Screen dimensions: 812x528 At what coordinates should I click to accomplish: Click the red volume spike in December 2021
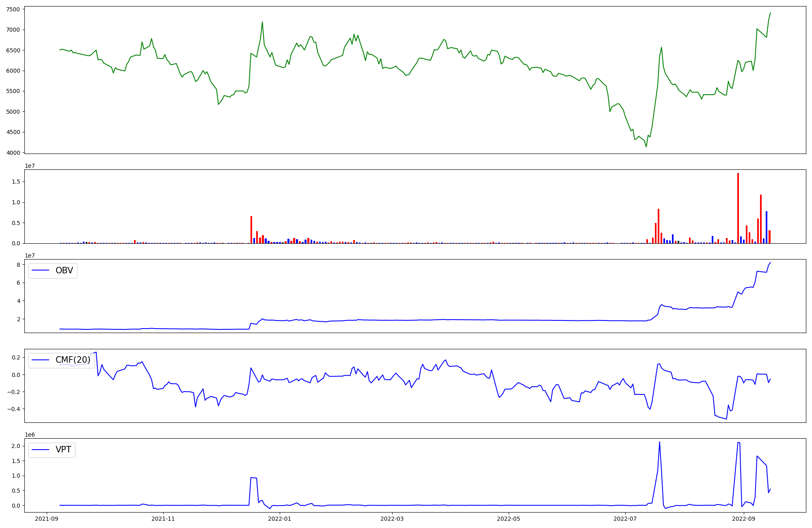tap(251, 229)
